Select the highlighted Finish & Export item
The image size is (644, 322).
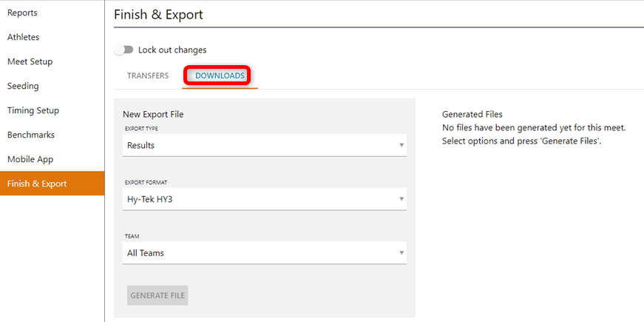(x=37, y=184)
